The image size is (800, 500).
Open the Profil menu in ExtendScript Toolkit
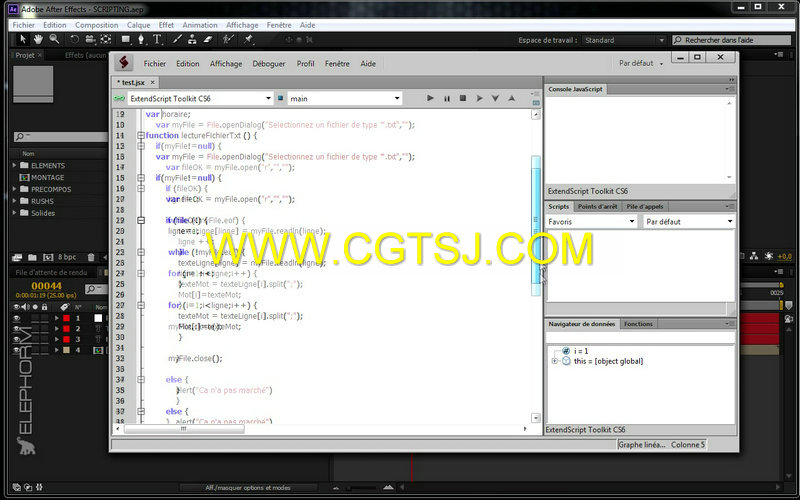(305, 64)
